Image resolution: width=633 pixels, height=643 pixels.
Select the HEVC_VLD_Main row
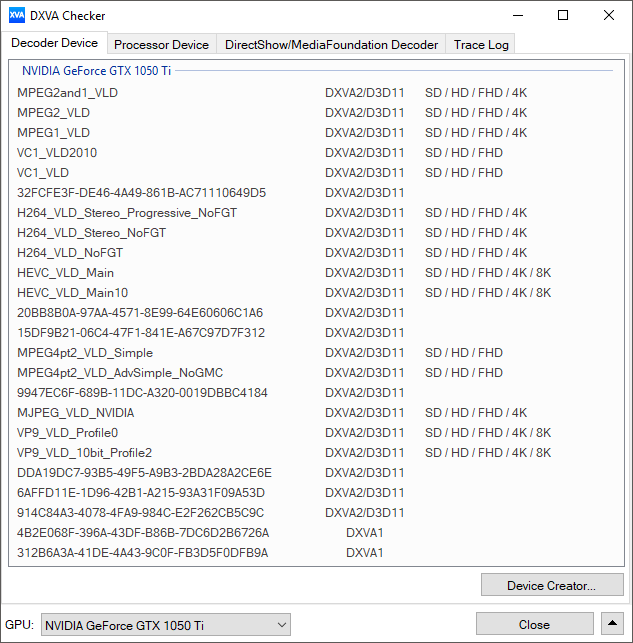tap(316, 273)
